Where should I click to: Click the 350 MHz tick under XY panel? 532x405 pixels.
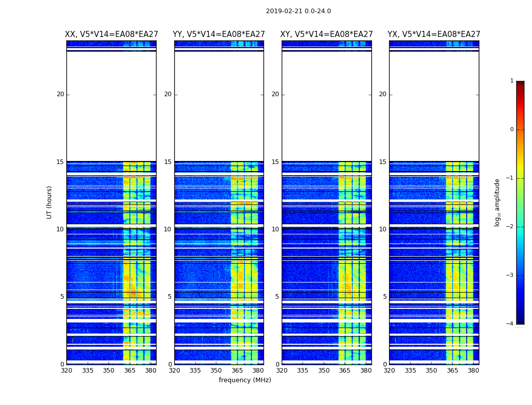coord(324,371)
